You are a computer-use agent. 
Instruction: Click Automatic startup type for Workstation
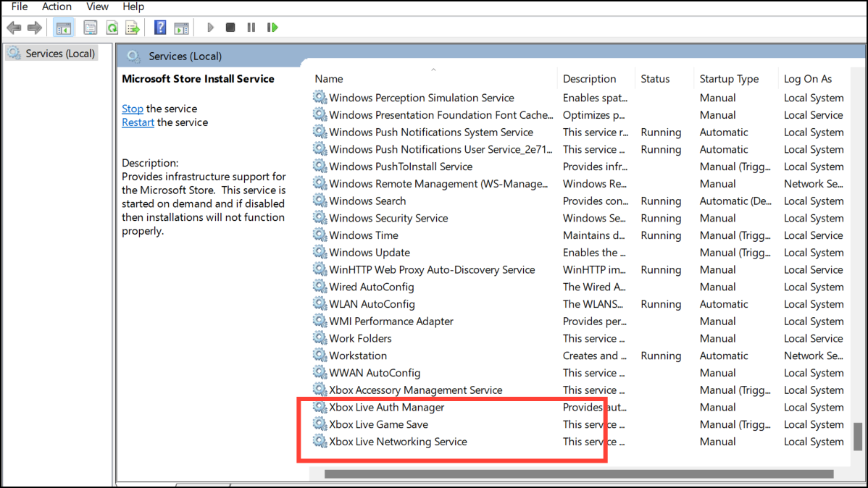pyautogui.click(x=724, y=356)
